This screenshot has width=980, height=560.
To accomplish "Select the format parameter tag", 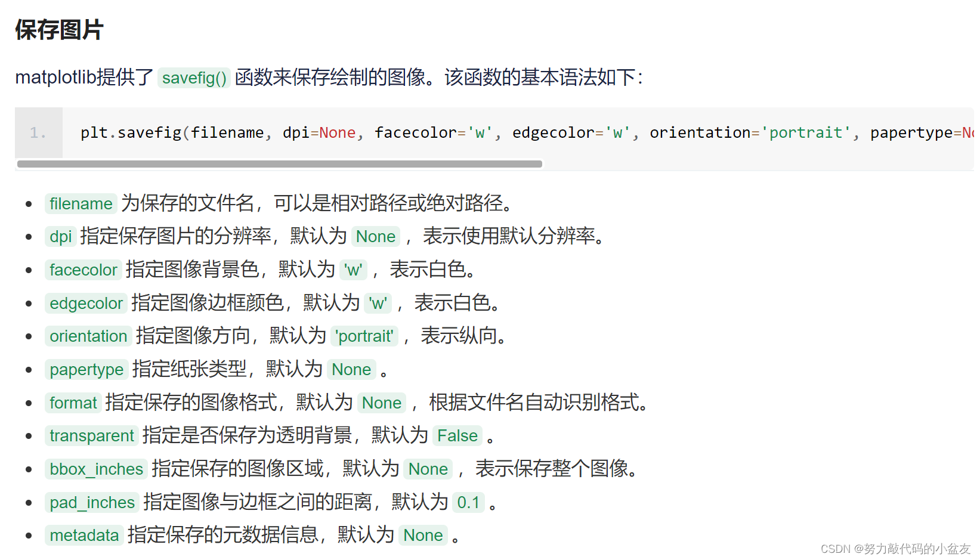I will (72, 403).
